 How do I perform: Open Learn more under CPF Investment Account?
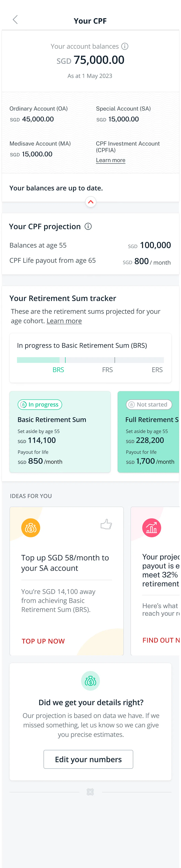(x=111, y=160)
